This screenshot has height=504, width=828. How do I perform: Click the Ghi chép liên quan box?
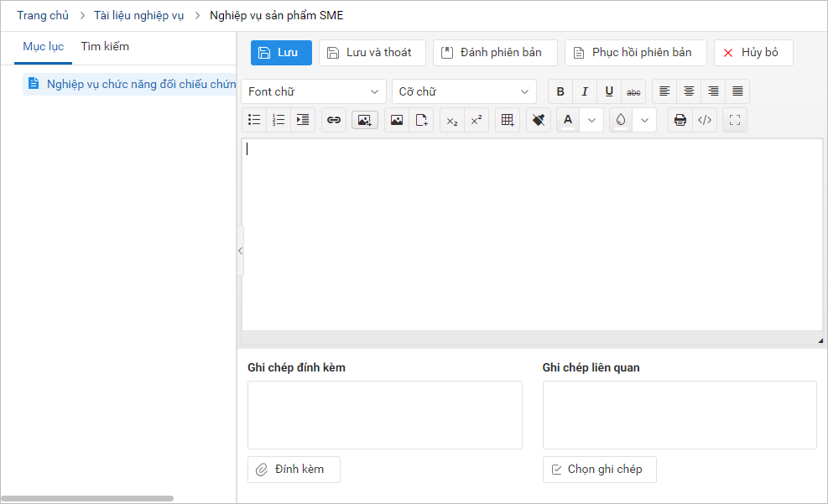[x=680, y=415]
